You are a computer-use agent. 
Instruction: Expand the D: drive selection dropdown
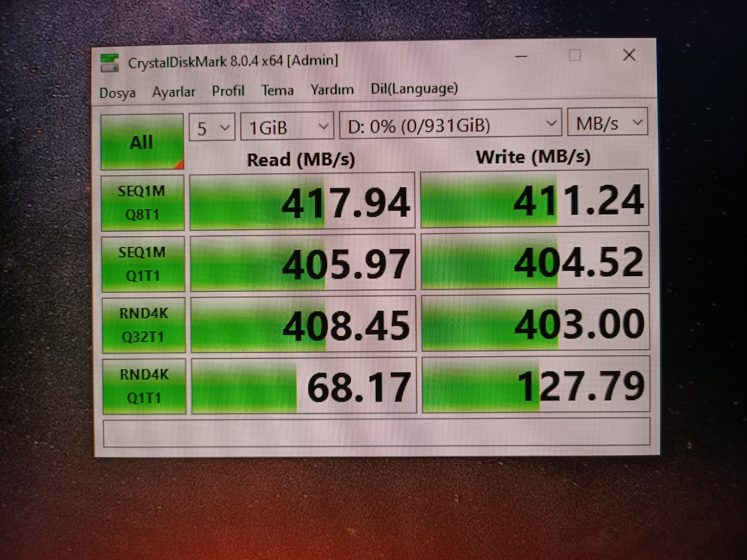coord(450,124)
